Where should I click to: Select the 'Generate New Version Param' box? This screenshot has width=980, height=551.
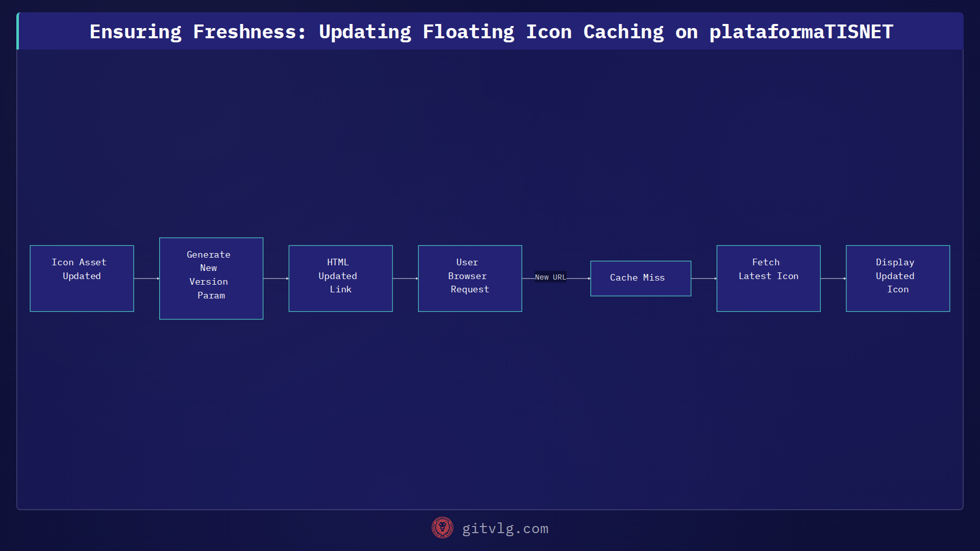click(x=211, y=279)
